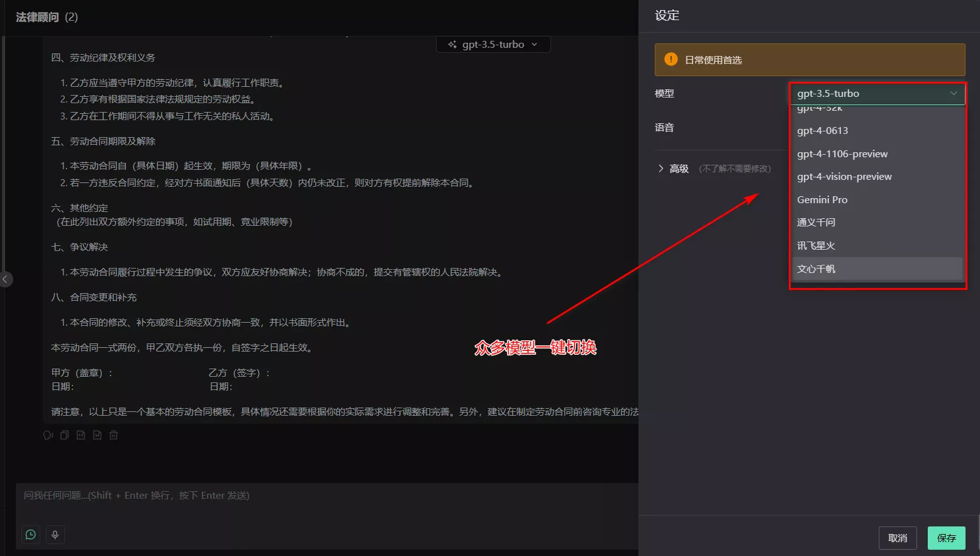Focus the 问我任何问题 chat input box
The image size is (980, 556).
coord(327,496)
